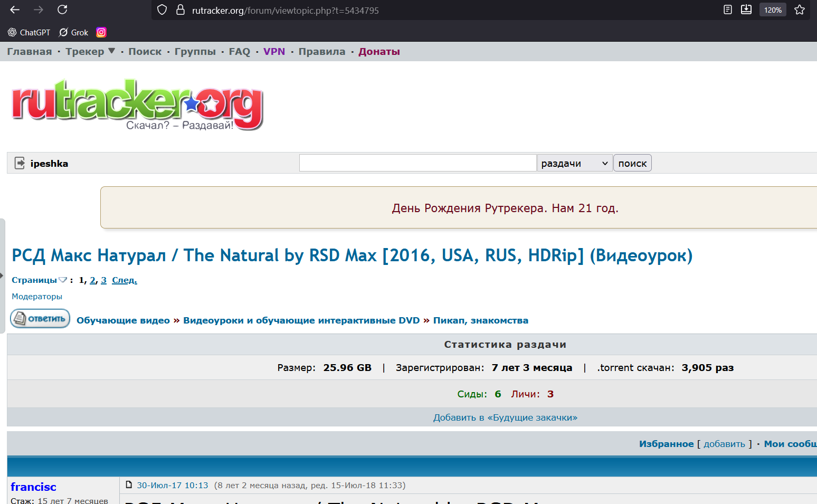Open the ChatGPT bookmark

(29, 32)
